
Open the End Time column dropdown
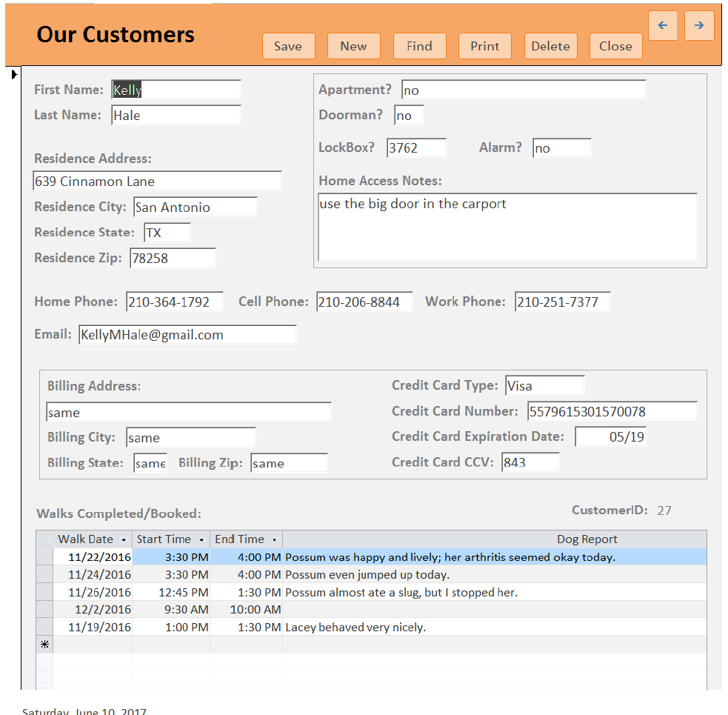274,540
